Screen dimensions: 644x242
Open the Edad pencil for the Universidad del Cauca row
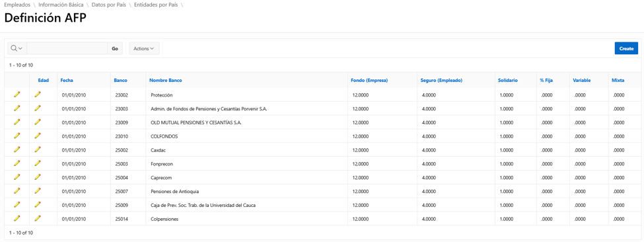[38, 204]
